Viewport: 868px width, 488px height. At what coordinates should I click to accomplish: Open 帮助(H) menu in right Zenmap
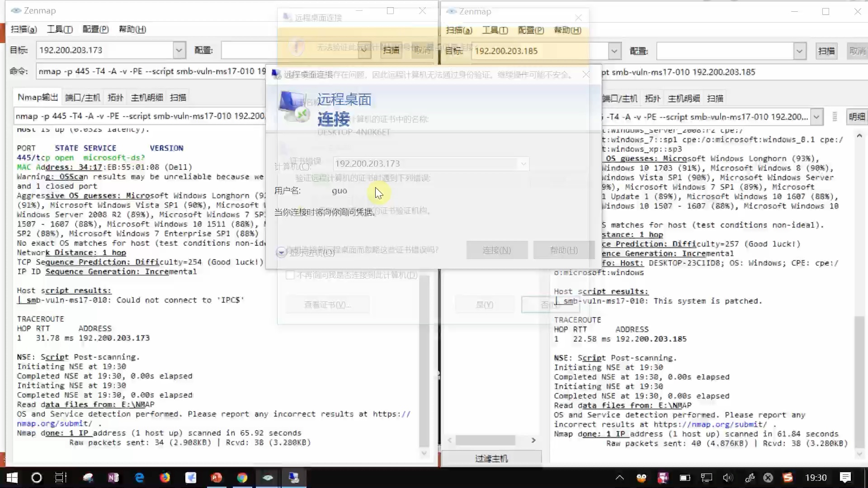coord(567,30)
